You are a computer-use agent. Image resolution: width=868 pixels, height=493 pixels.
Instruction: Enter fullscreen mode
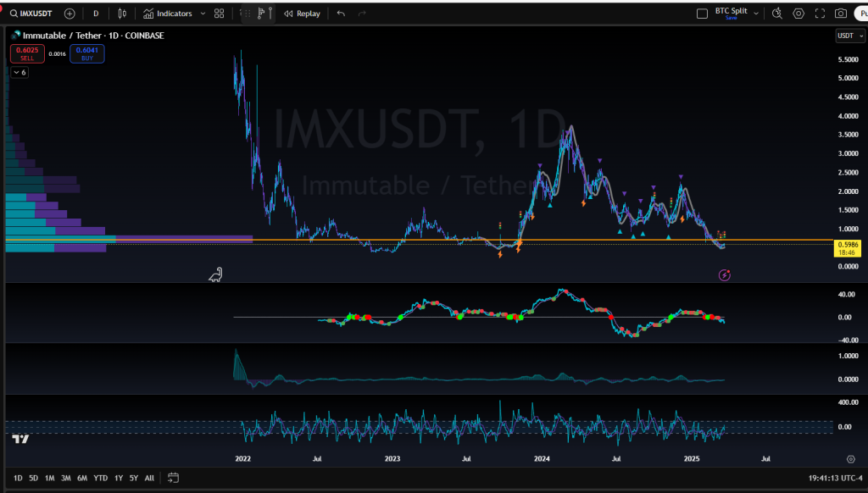point(820,14)
